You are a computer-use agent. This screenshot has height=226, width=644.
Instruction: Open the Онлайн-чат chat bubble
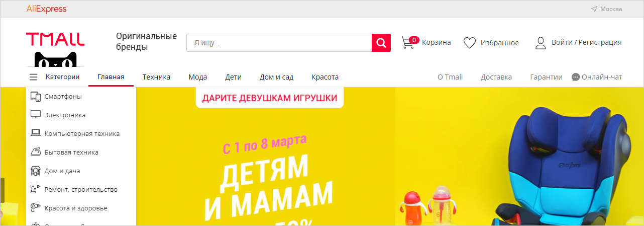click(576, 77)
